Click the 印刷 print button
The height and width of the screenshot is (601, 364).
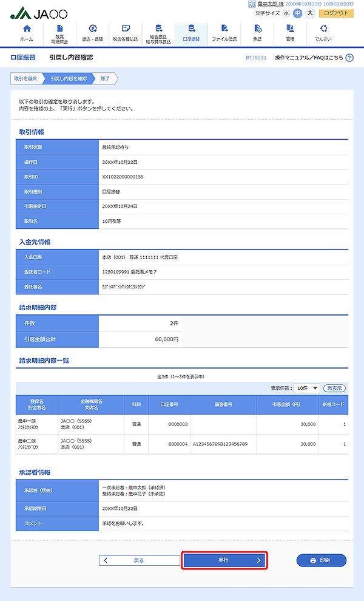[321, 560]
